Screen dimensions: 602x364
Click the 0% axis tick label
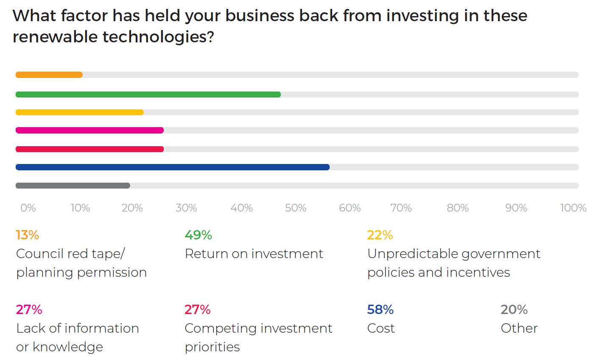(28, 208)
